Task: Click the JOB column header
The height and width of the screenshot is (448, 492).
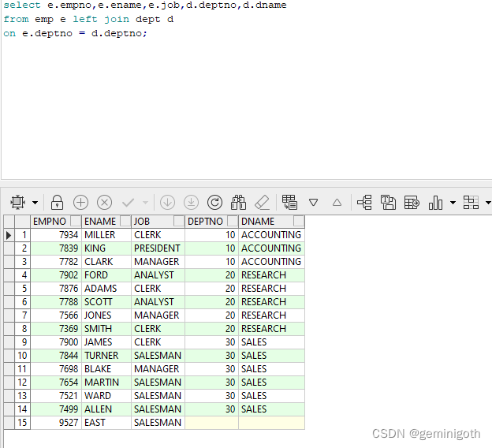Action: (x=158, y=222)
